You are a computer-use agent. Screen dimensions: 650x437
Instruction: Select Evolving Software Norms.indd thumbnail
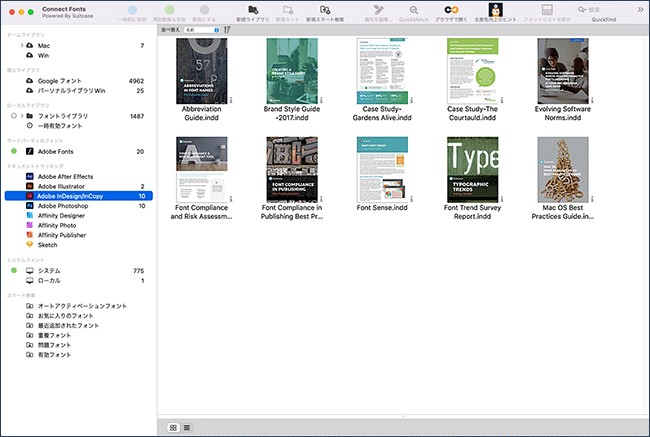563,71
